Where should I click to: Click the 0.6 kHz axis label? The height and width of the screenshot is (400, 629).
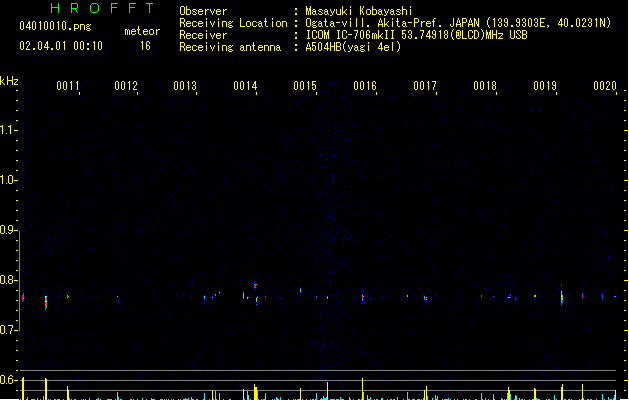pos(7,380)
